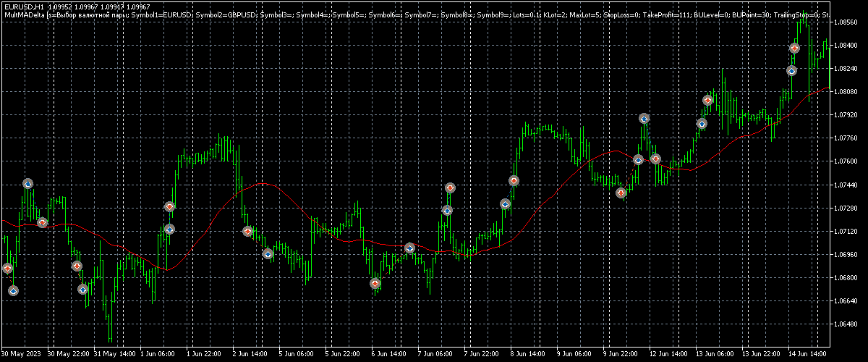Select the blue buy arrow near 1.07260 on 7 Jun 06:00
This screenshot has height=362, width=868.
(x=447, y=211)
